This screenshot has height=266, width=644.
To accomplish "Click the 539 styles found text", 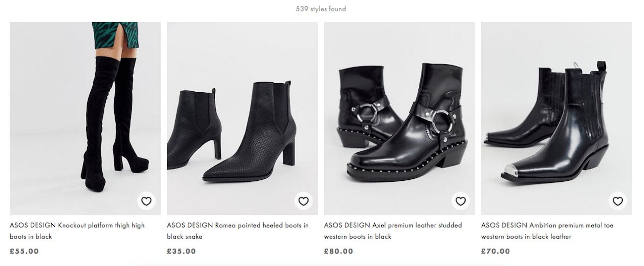I will click(x=321, y=9).
